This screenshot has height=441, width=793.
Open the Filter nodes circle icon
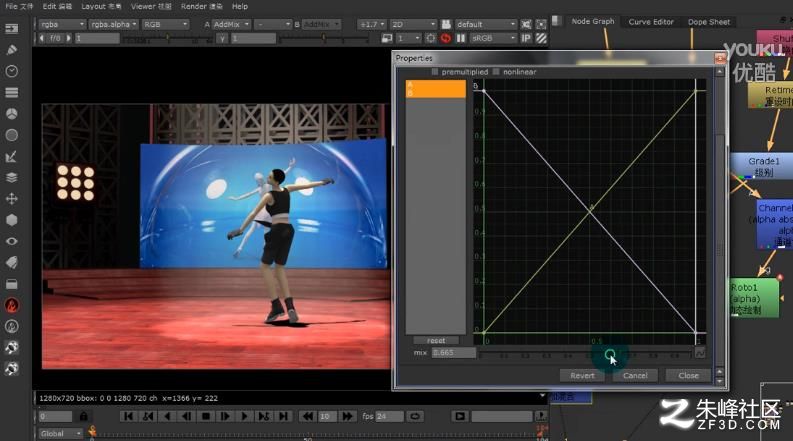pos(12,135)
